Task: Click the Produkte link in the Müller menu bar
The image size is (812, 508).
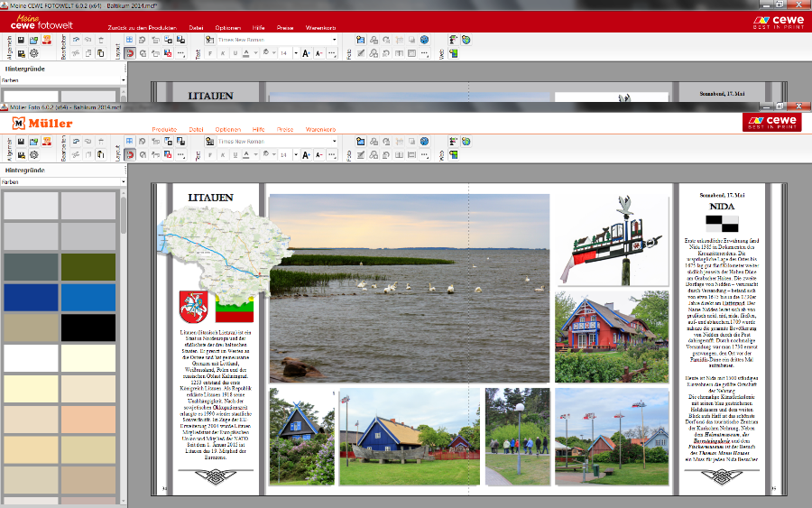Action: click(164, 130)
